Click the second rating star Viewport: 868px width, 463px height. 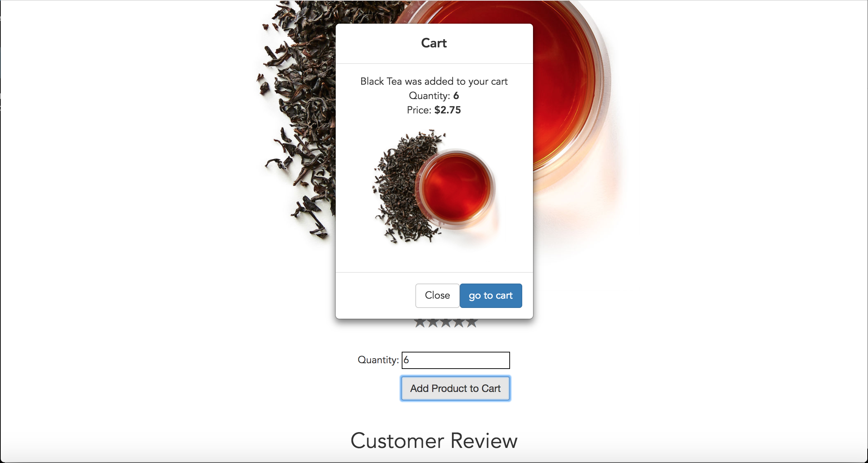point(433,323)
